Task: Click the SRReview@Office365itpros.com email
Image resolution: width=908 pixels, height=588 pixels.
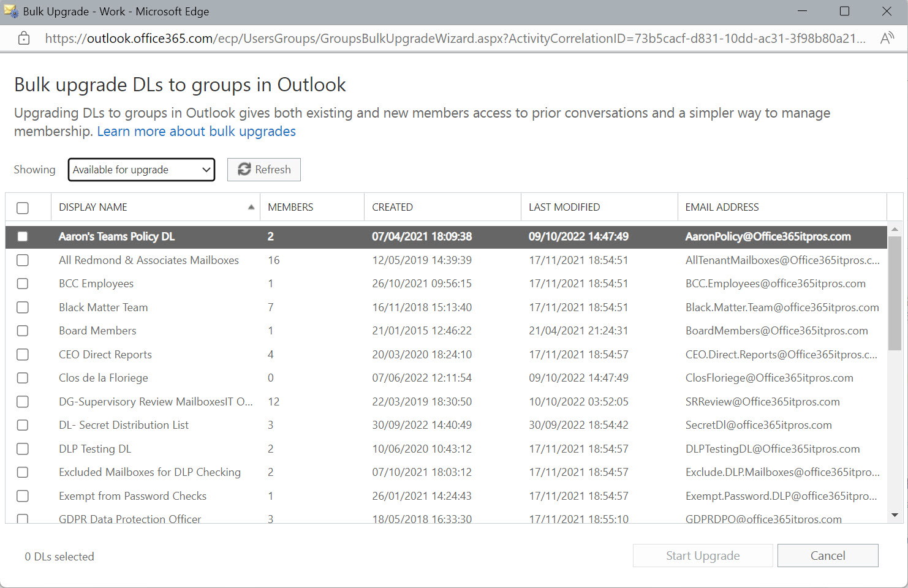Action: [762, 402]
